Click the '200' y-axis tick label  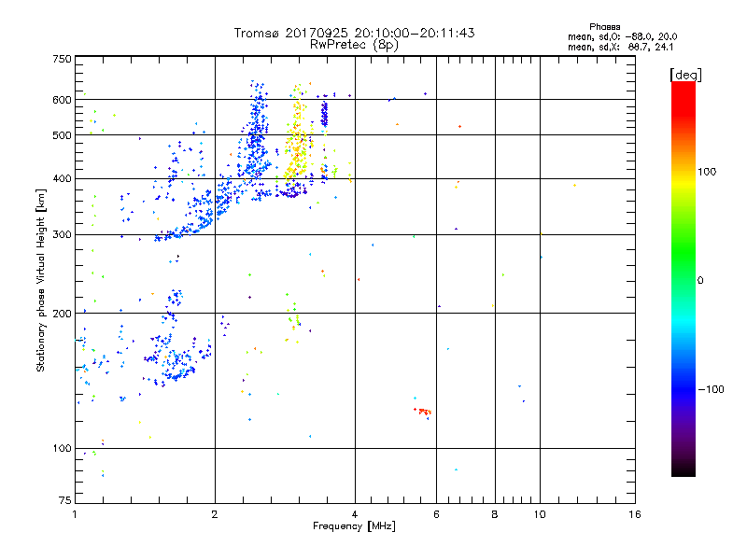click(62, 314)
